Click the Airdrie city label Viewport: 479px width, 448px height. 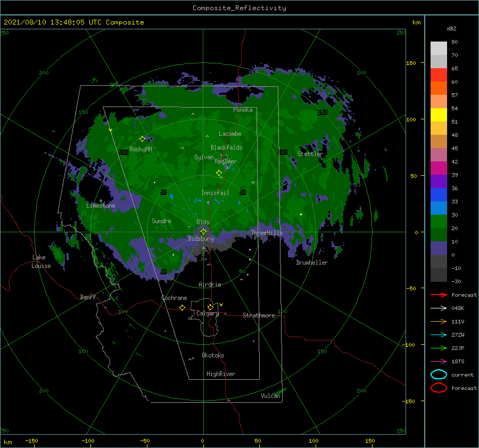[x=210, y=284]
